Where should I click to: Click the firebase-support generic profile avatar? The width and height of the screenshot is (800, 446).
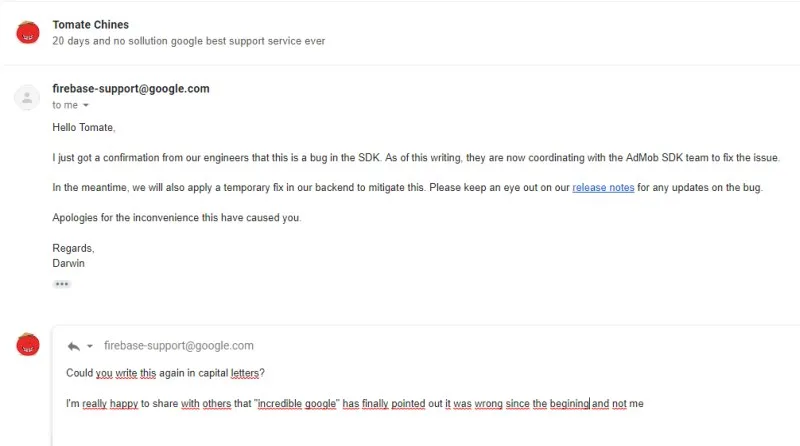(x=28, y=97)
